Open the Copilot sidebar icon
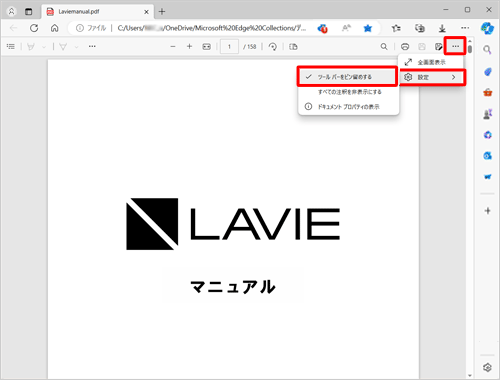 pyautogui.click(x=487, y=28)
